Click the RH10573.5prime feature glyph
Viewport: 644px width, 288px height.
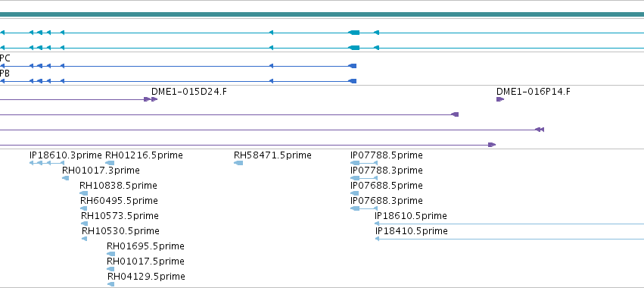pos(84,224)
